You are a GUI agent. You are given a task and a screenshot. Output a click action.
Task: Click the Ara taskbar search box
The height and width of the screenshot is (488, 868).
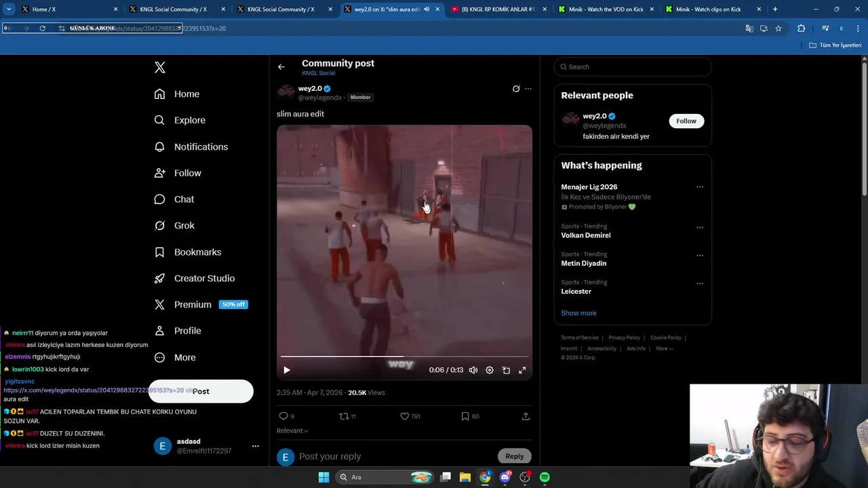click(x=385, y=477)
